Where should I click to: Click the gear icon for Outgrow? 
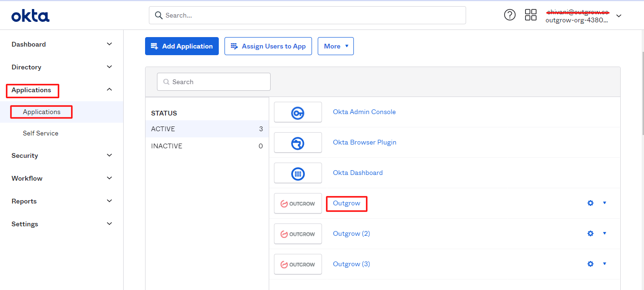click(590, 203)
